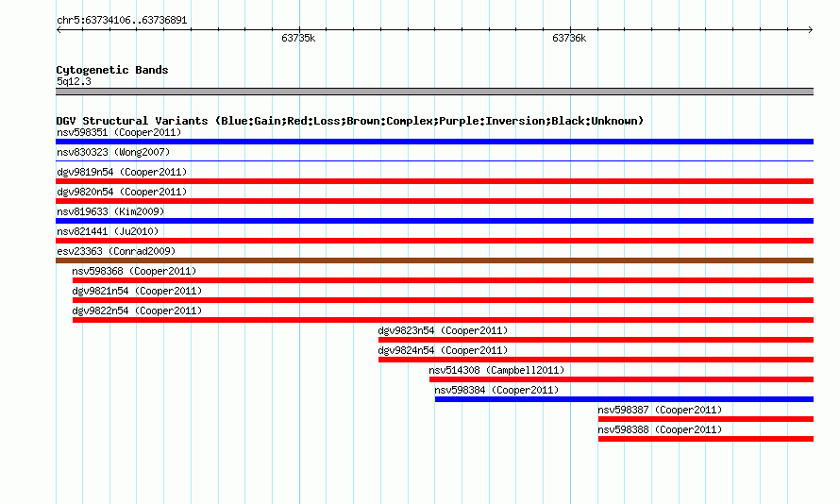Click the Cytogenetic Bands track title
The width and height of the screenshot is (840, 504).
112,70
